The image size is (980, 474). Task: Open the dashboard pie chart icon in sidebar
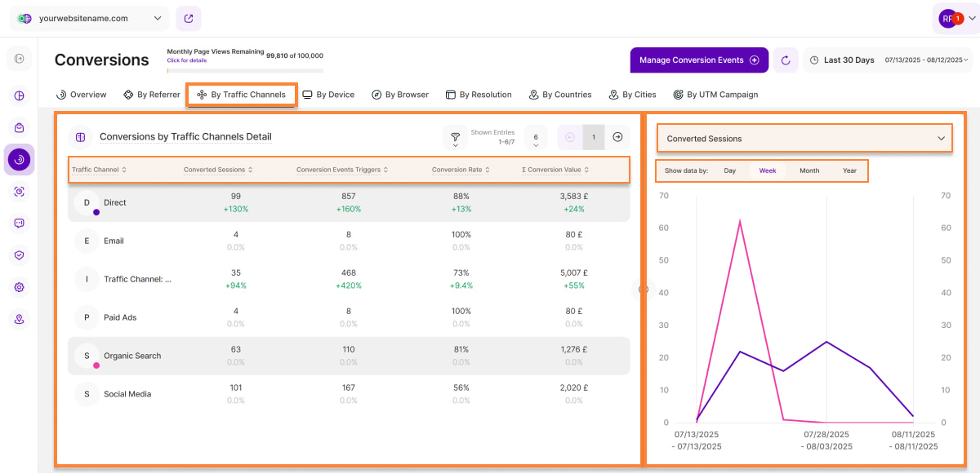pyautogui.click(x=20, y=95)
